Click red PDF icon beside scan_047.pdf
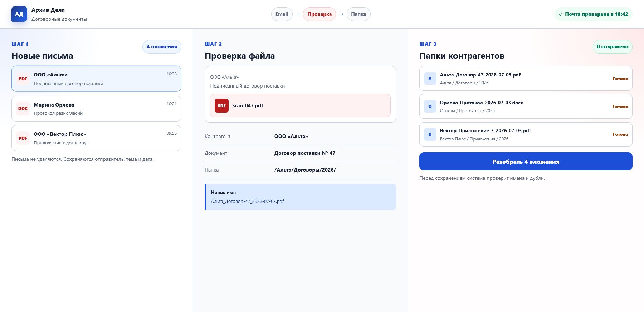The image size is (644, 312). pyautogui.click(x=221, y=106)
